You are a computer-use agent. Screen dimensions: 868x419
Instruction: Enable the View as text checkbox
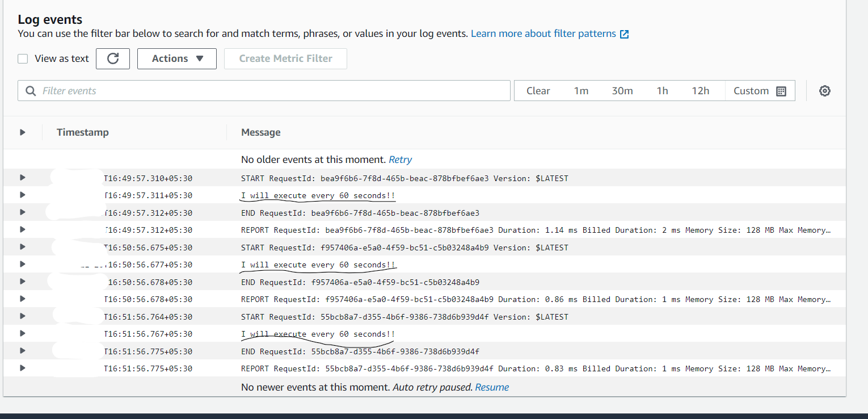tap(23, 58)
